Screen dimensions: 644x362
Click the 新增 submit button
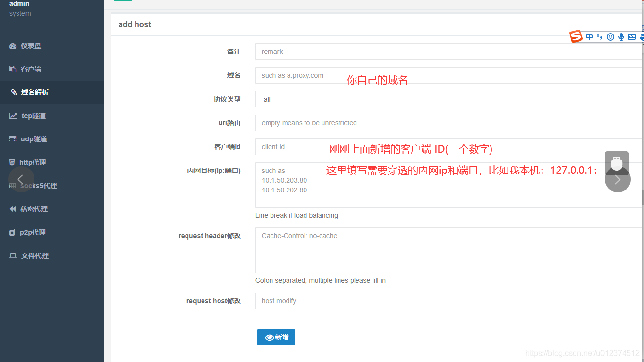[x=276, y=337]
